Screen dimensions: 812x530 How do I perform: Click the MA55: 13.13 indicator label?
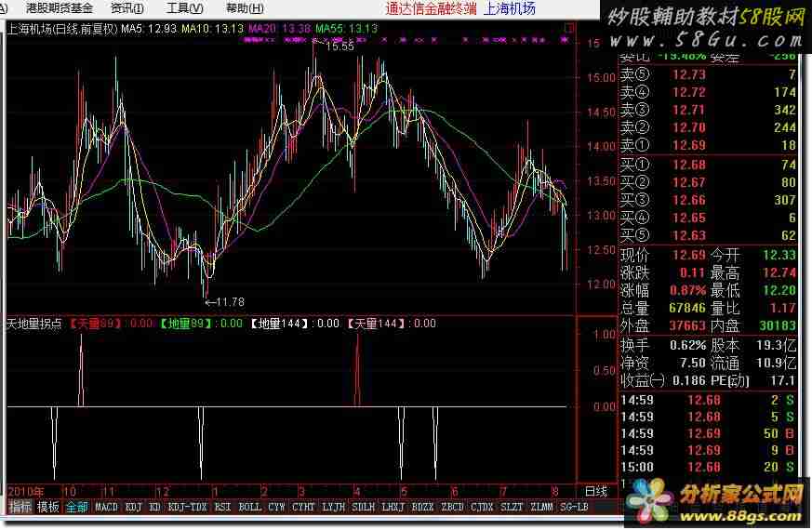[x=346, y=29]
